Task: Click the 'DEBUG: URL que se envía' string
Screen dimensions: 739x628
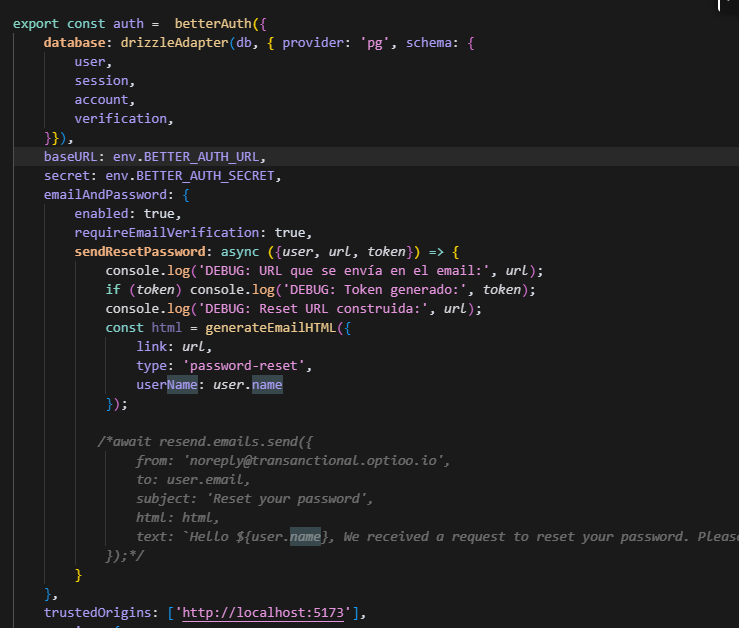Action: point(344,271)
